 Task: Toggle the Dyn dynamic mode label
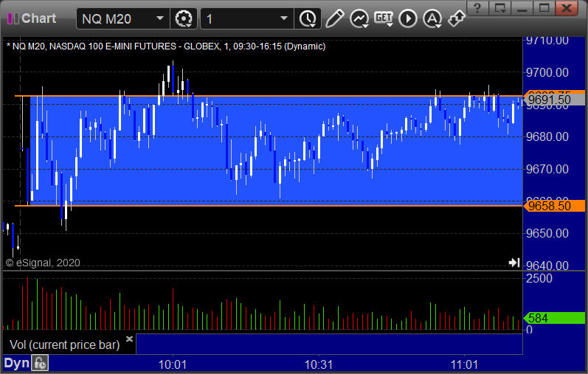pos(16,363)
